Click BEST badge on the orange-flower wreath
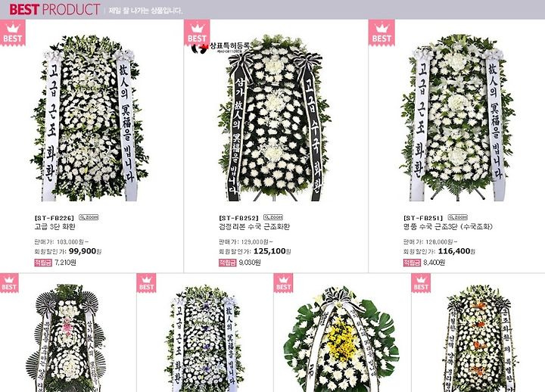The width and height of the screenshot is (545, 392). pos(421,283)
